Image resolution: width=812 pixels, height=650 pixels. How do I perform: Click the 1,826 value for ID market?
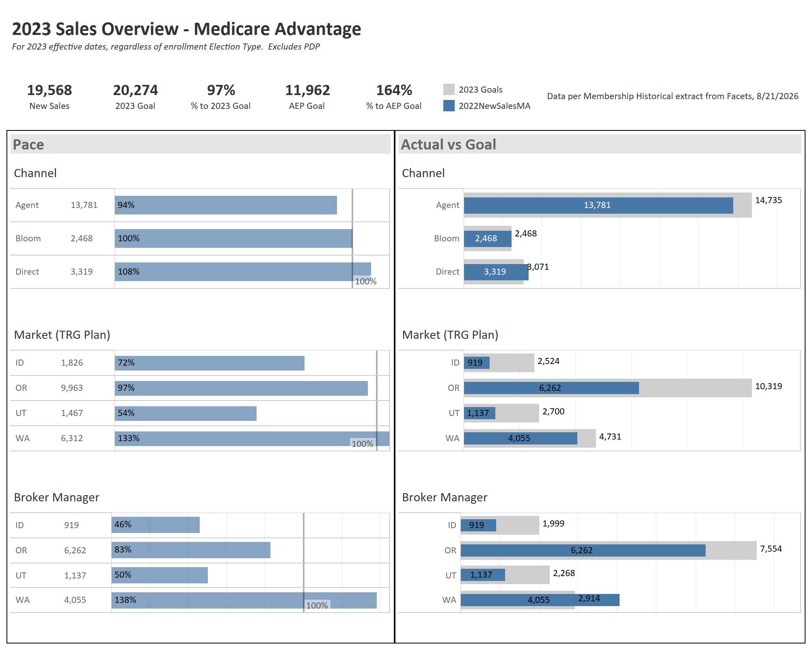click(x=72, y=363)
